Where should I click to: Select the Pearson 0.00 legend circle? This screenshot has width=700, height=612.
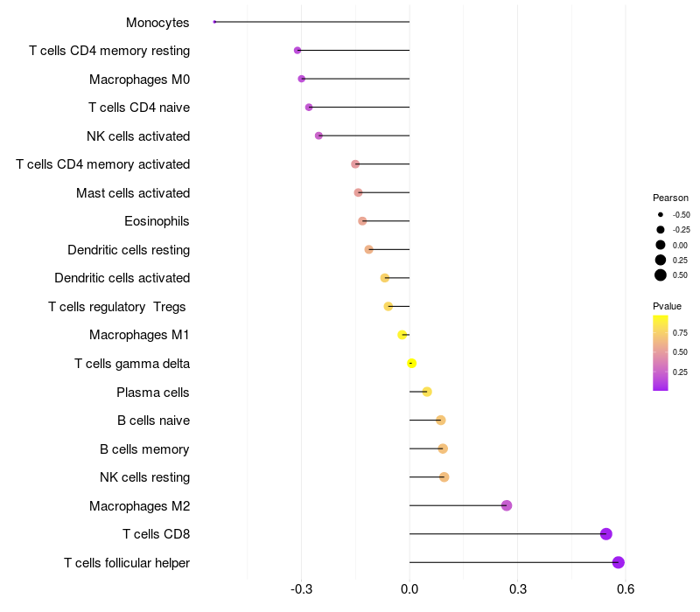661,245
